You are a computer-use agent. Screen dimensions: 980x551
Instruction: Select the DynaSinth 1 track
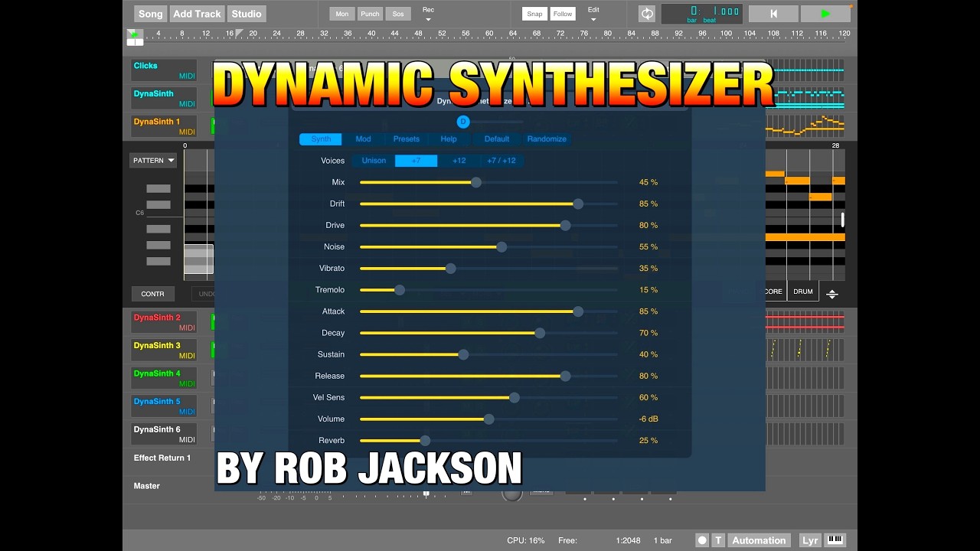[164, 126]
